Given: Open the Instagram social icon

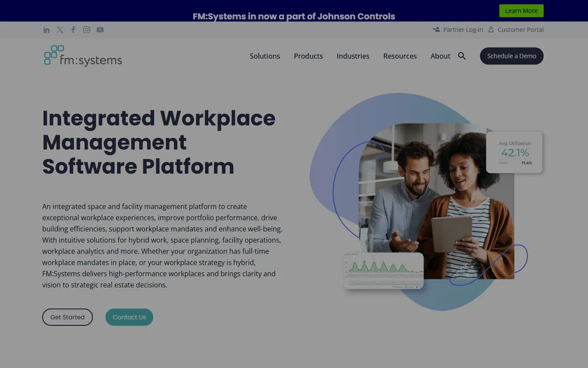Looking at the screenshot, I should pyautogui.click(x=87, y=29).
